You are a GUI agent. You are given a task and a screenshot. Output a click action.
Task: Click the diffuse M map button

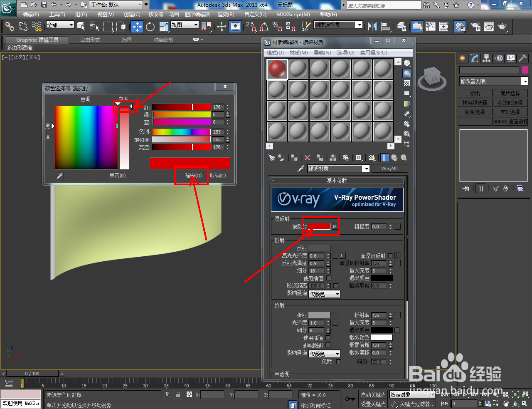[335, 227]
